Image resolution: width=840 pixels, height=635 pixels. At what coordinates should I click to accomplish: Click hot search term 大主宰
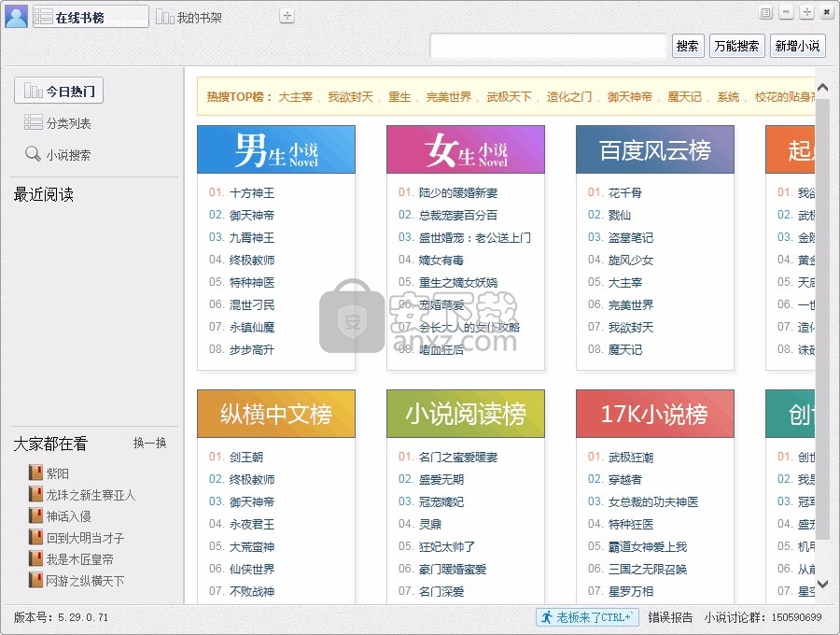pos(295,97)
